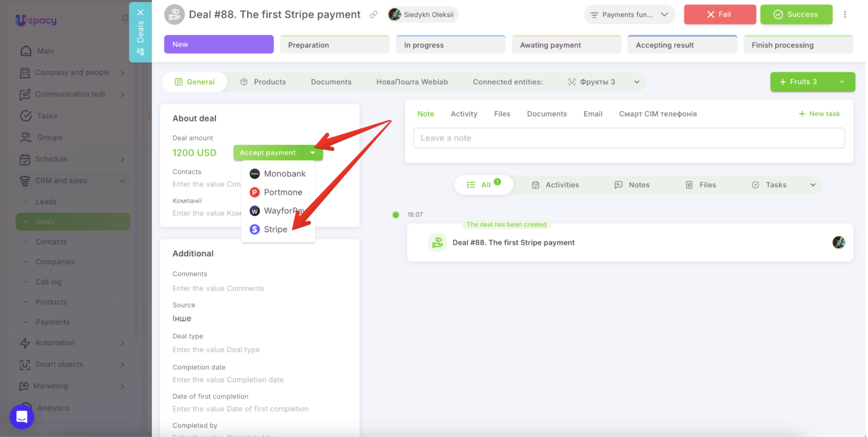Choose Portmone payment option
Image resolution: width=868 pixels, height=437 pixels.
pos(278,193)
